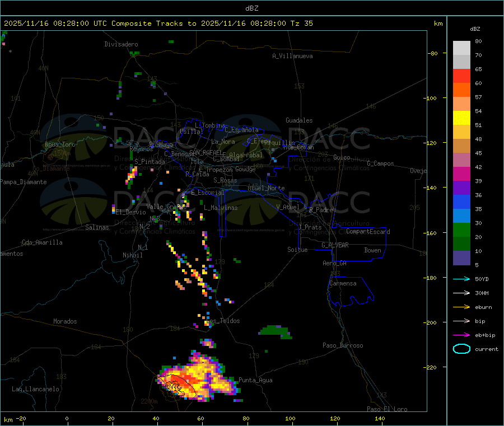This screenshot has height=426, width=504.
Task: Click the L_Malvinas map label
Action: tap(221, 208)
